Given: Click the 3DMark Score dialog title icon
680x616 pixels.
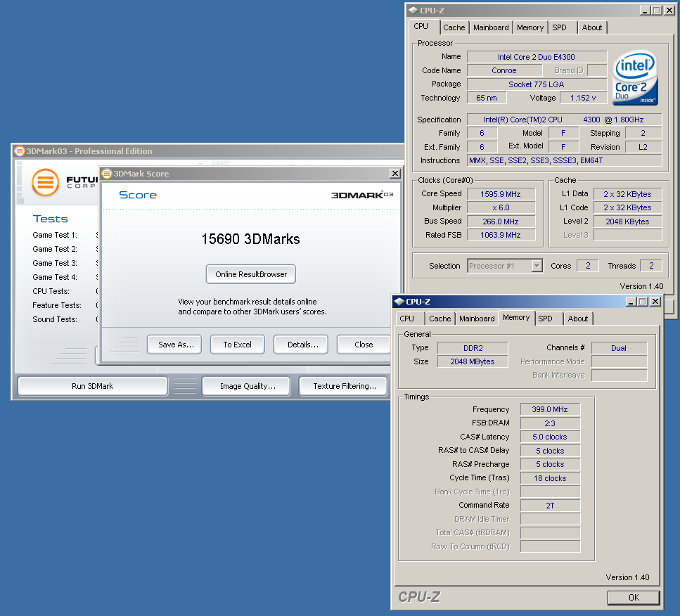Looking at the screenshot, I should click(x=107, y=174).
